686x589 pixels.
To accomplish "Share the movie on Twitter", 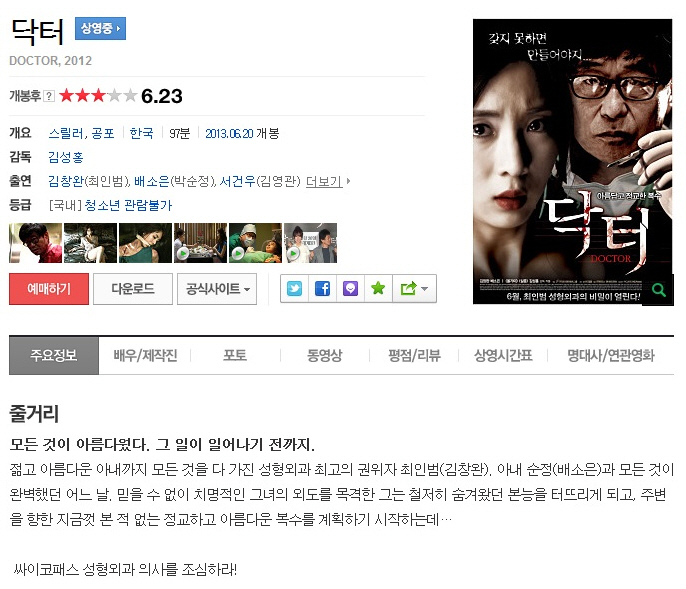I will point(294,288).
